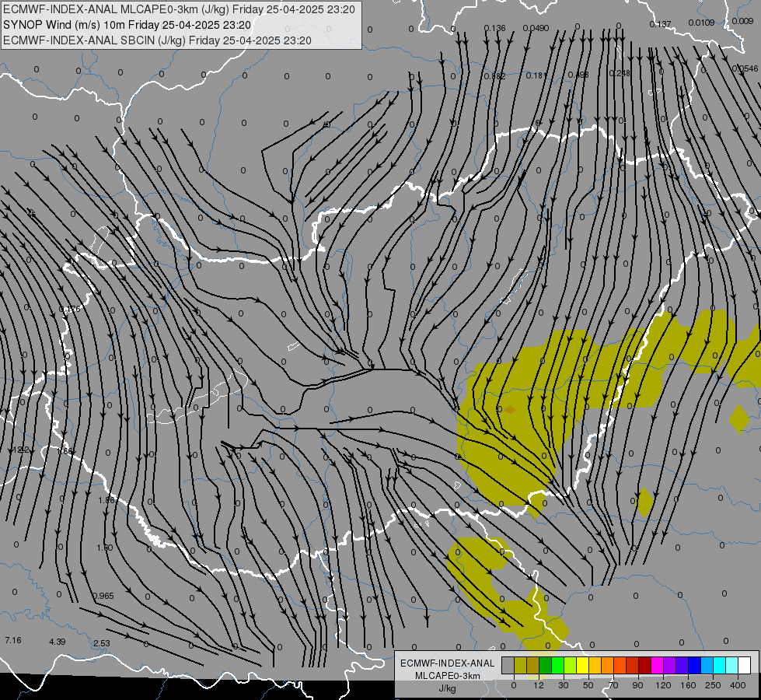Click the map value '0.137'
Viewport: 761px width, 700px height.
click(660, 24)
